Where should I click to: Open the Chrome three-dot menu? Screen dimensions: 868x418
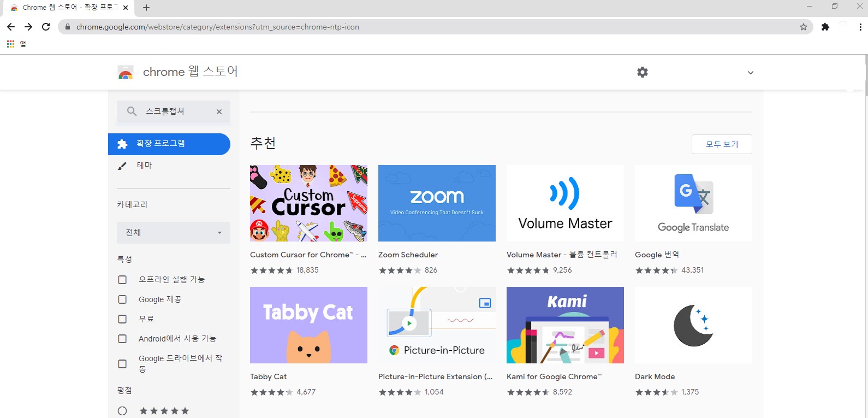pyautogui.click(x=860, y=27)
